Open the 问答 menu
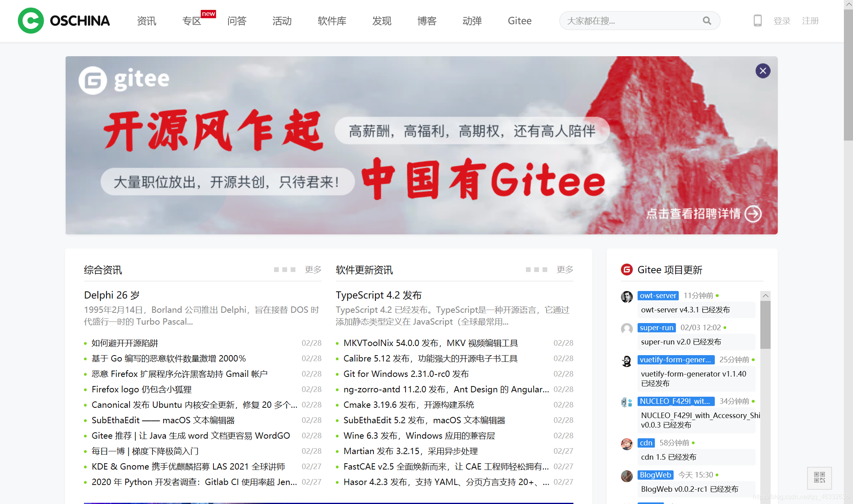Screen dimensions: 853x504 pos(237,21)
